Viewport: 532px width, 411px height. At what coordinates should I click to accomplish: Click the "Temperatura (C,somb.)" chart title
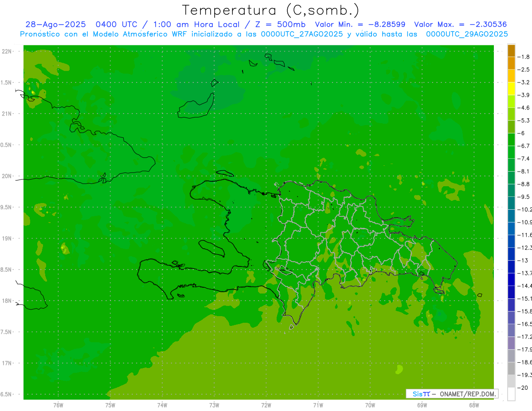point(271,11)
